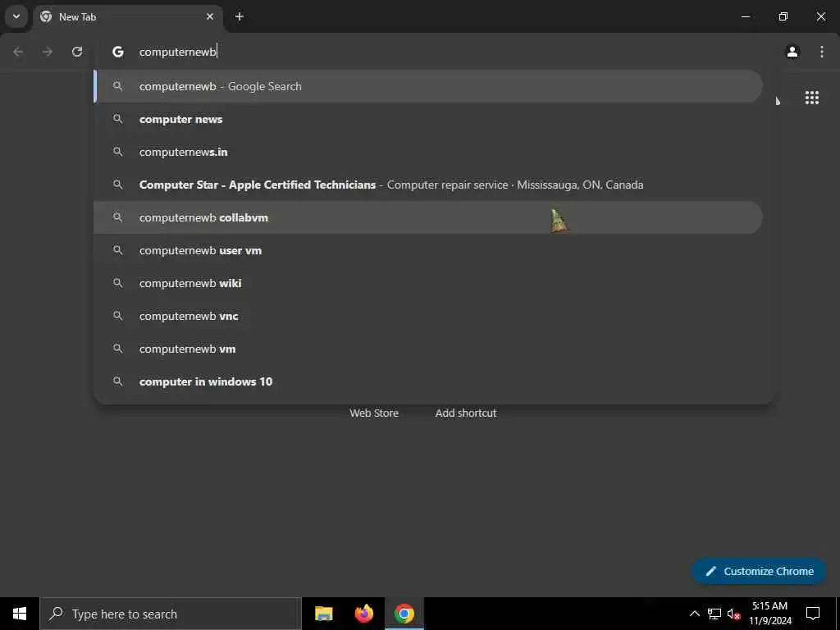Choose computernewb collabvm suggestion
840x630 pixels.
428,217
